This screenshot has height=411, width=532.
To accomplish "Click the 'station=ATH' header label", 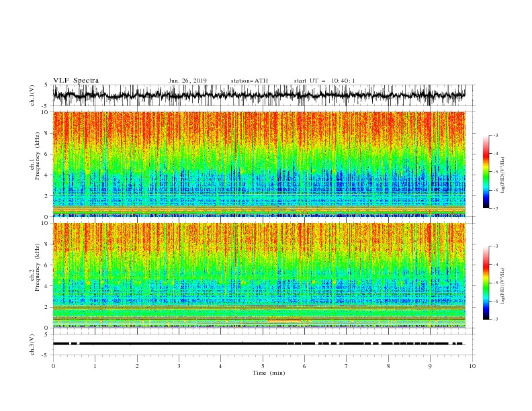I will [x=249, y=81].
